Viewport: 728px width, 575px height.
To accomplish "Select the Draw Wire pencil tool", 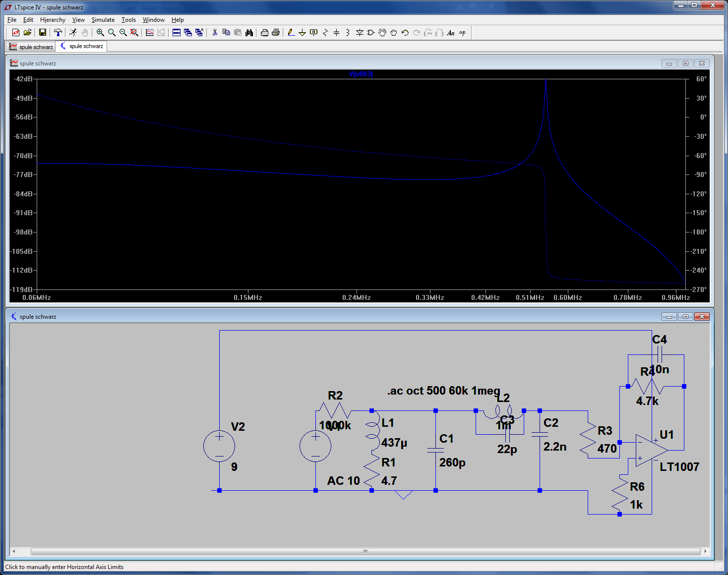I will point(291,33).
